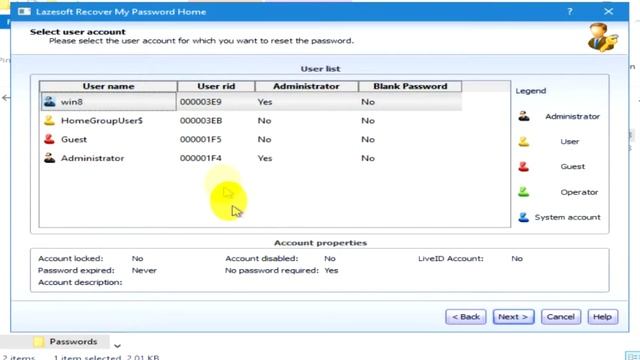Click Blank Password value for HomeGroupUser$
The width and height of the screenshot is (640, 360).
(x=368, y=120)
